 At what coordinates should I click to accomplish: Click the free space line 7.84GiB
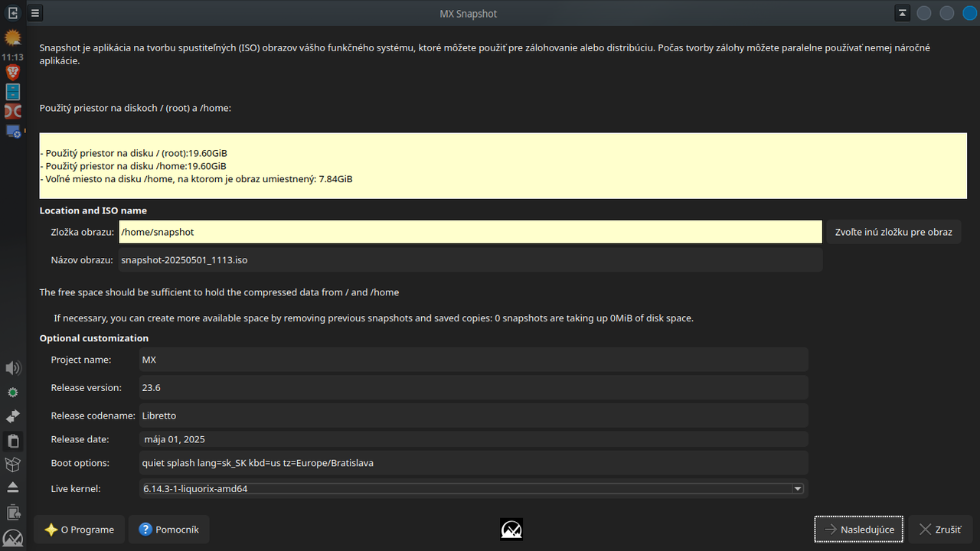tap(196, 179)
